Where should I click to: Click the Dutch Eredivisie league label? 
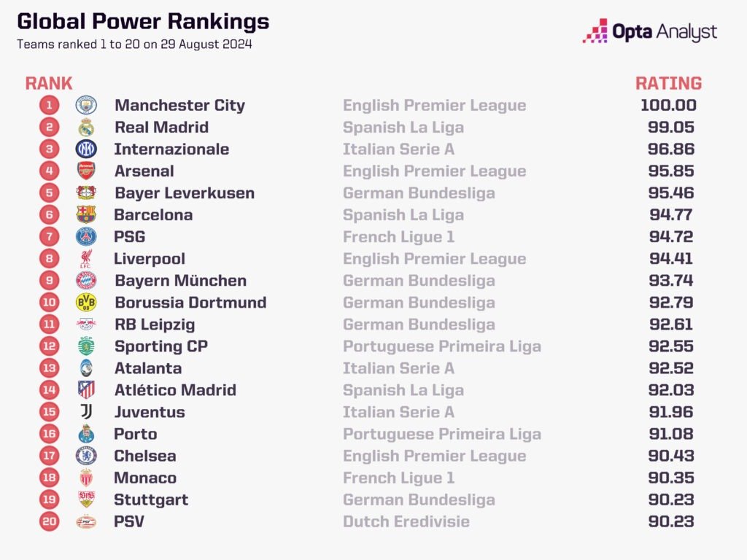click(406, 521)
